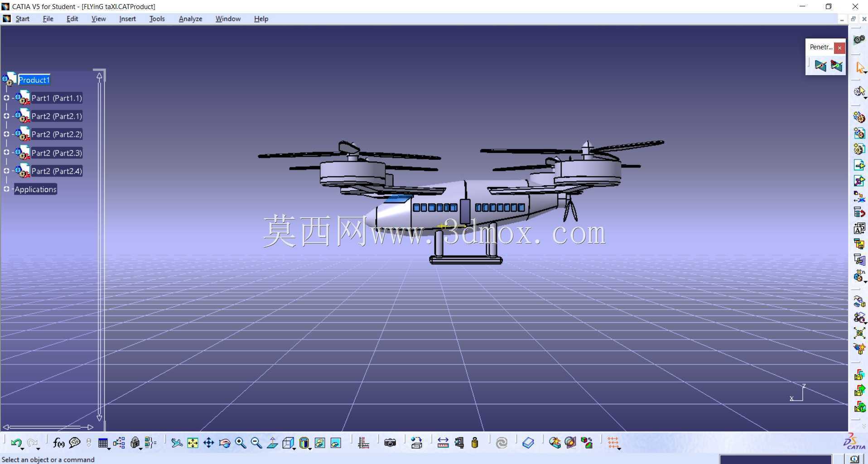Open the Window menu
868x464 pixels.
coord(228,19)
